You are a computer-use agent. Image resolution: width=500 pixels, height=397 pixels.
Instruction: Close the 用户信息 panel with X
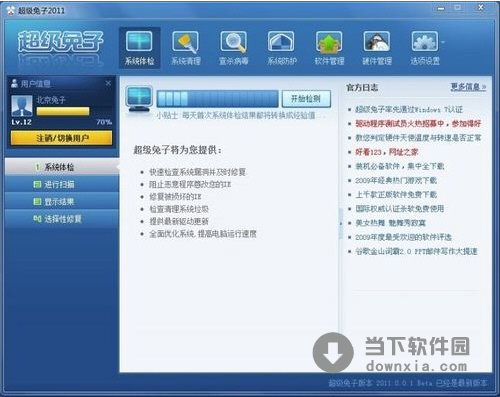pos(108,83)
